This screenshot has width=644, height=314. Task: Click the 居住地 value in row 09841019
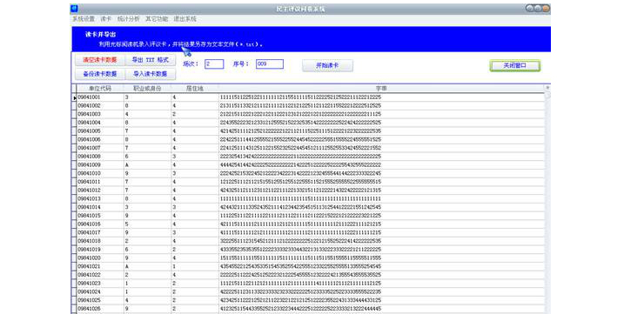pos(195,250)
